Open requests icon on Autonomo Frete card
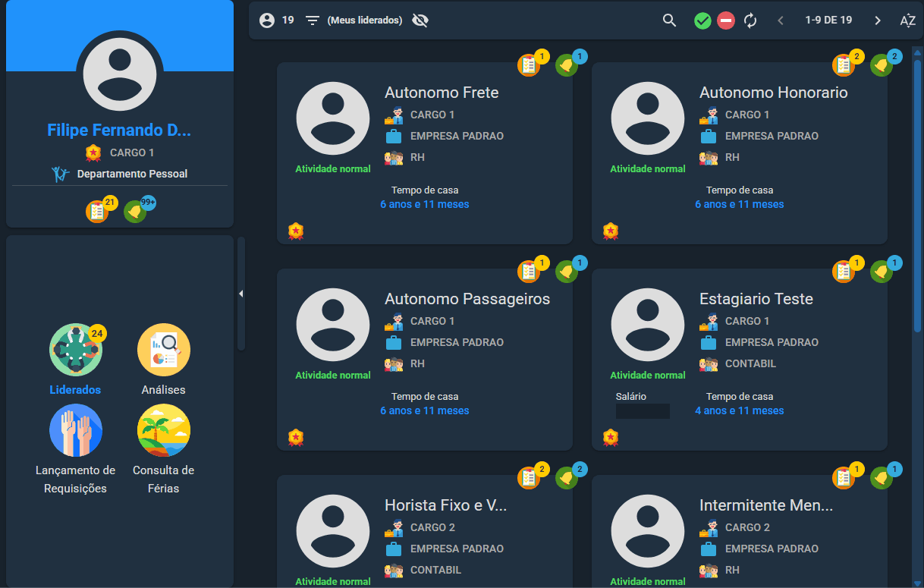 click(x=529, y=65)
